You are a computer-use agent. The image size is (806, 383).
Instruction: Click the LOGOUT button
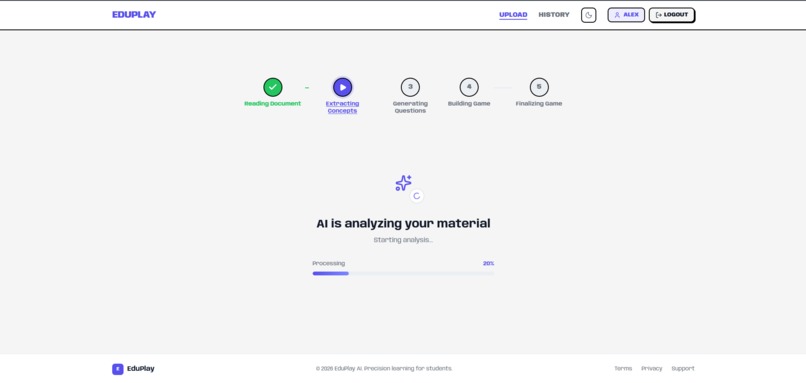tap(671, 15)
